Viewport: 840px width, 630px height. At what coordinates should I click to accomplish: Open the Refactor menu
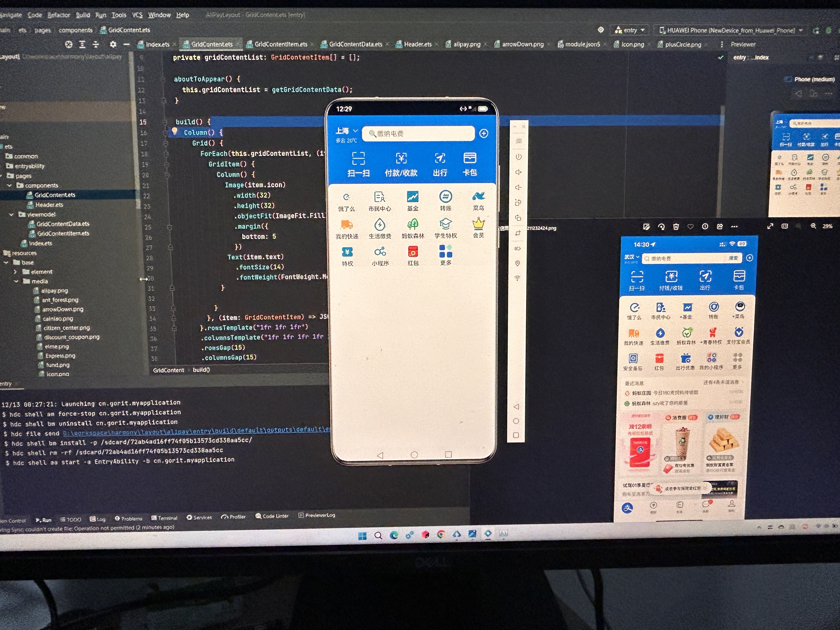click(x=59, y=15)
